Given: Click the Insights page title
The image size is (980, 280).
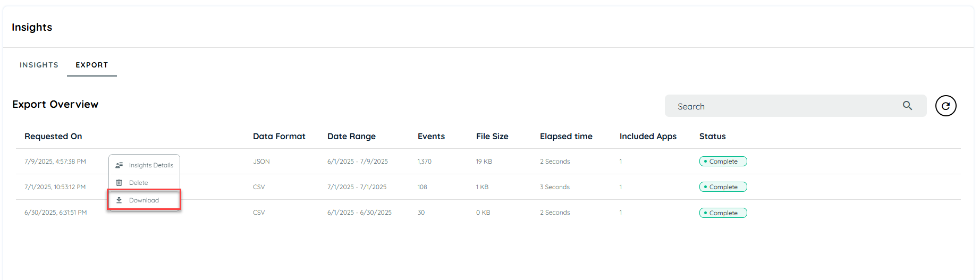Looking at the screenshot, I should coord(32,27).
